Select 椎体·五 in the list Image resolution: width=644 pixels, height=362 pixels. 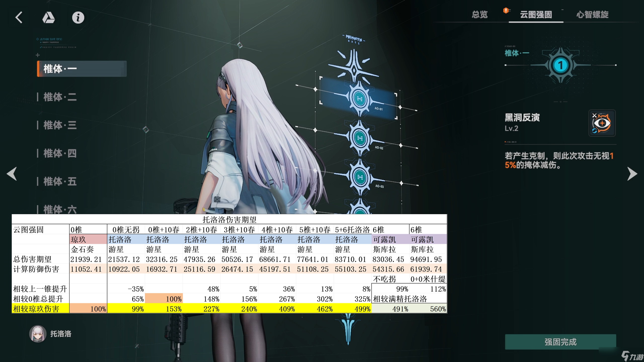click(60, 181)
